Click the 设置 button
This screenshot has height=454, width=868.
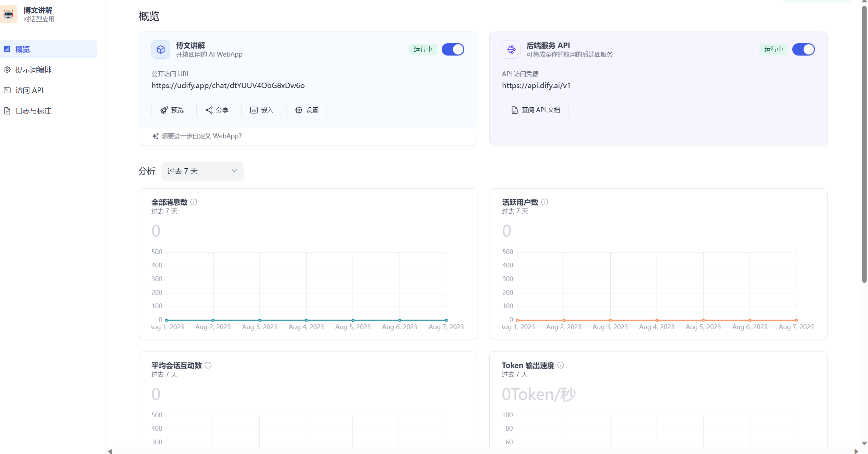click(x=307, y=110)
